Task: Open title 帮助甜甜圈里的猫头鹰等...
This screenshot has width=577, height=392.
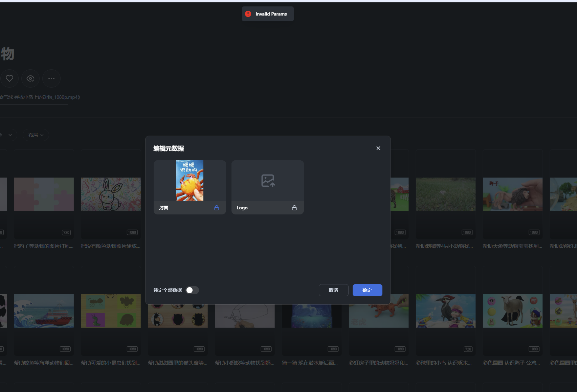Action: point(178,363)
